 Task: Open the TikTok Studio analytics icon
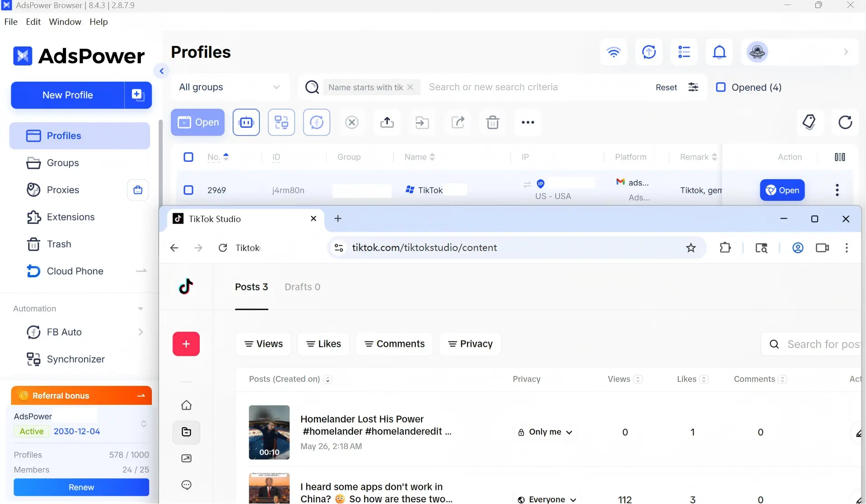point(187,459)
